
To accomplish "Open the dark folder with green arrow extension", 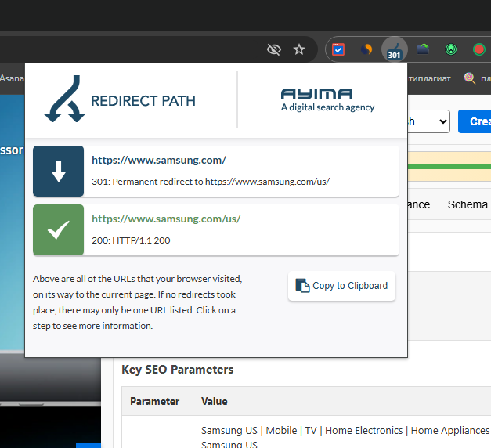I will click(x=423, y=49).
